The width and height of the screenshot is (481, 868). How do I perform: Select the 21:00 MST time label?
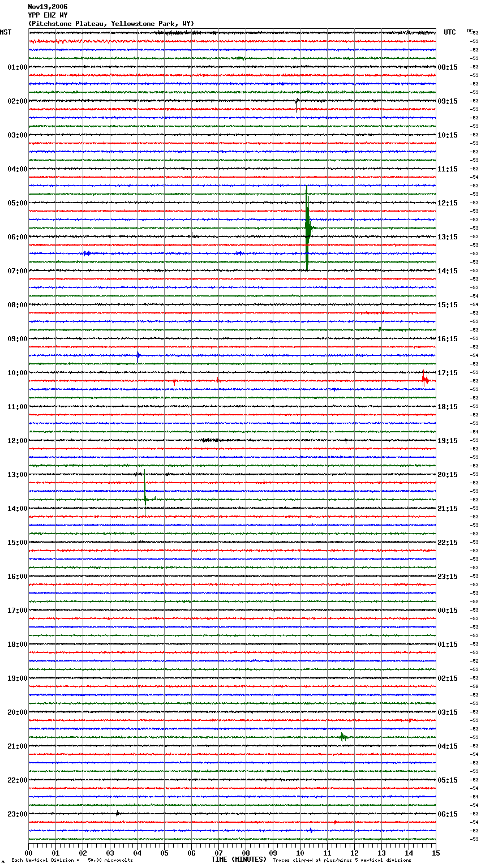click(x=17, y=746)
